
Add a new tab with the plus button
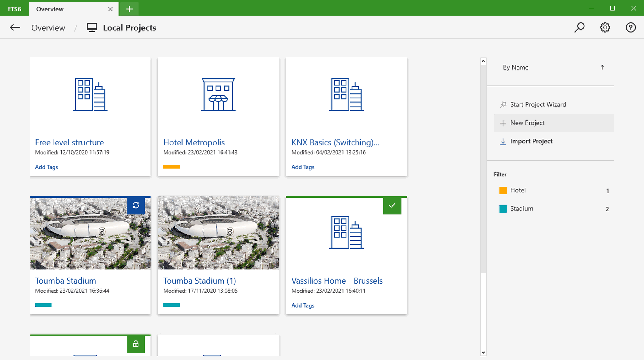(x=129, y=9)
